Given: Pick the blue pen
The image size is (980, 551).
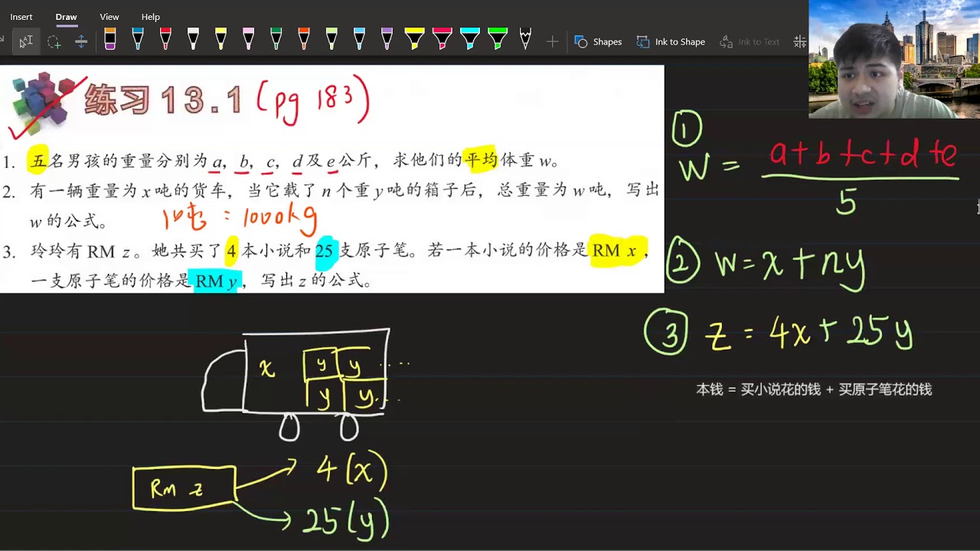Looking at the screenshot, I should 138,39.
